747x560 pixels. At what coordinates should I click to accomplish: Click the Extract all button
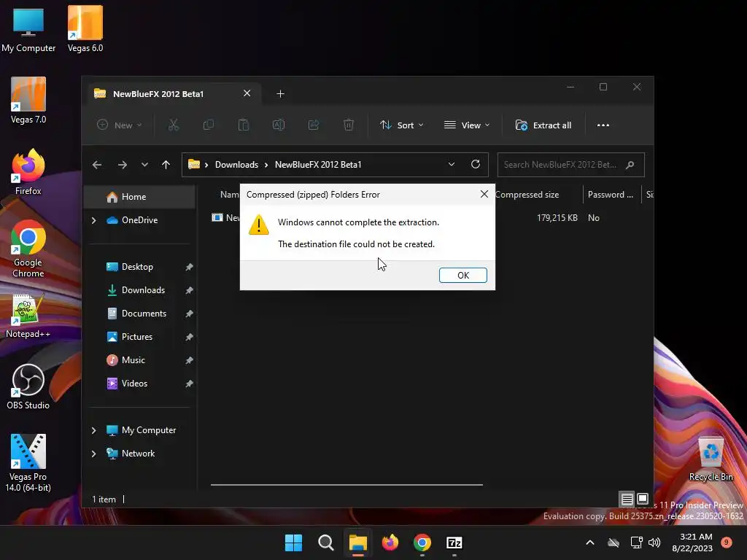click(543, 125)
